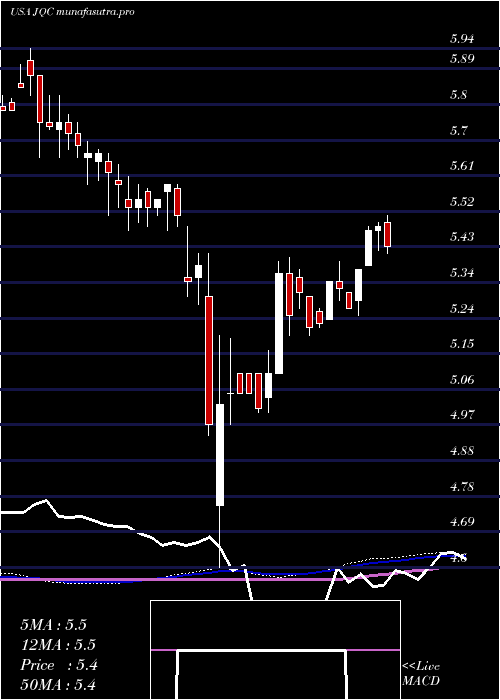Viewport: 500px width, 700px height.
Task: Click the '5MA : 5.5' reading
Action: coord(54,625)
